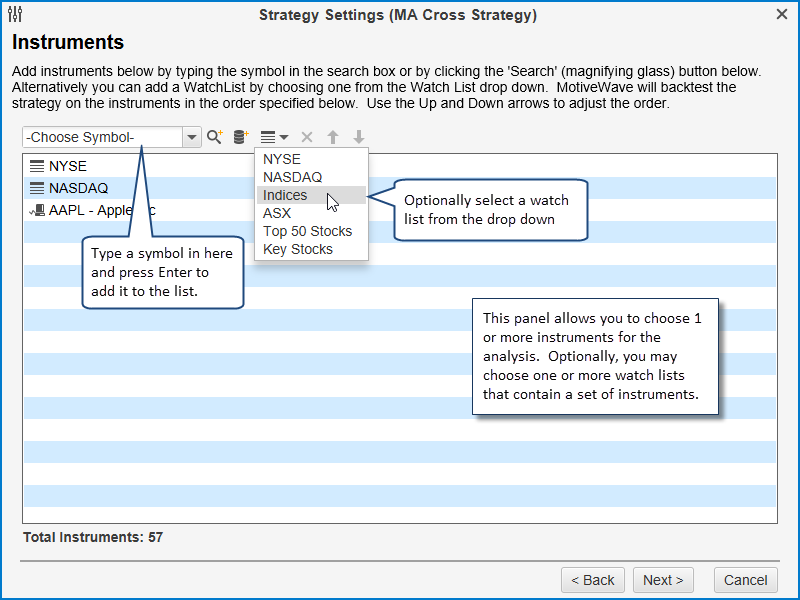This screenshot has width=800, height=600.
Task: Pick ASX from the watch list menu
Action: (x=277, y=213)
